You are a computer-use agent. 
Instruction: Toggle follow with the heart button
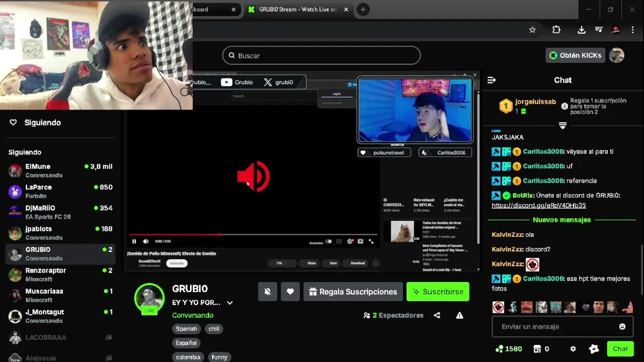pyautogui.click(x=290, y=292)
